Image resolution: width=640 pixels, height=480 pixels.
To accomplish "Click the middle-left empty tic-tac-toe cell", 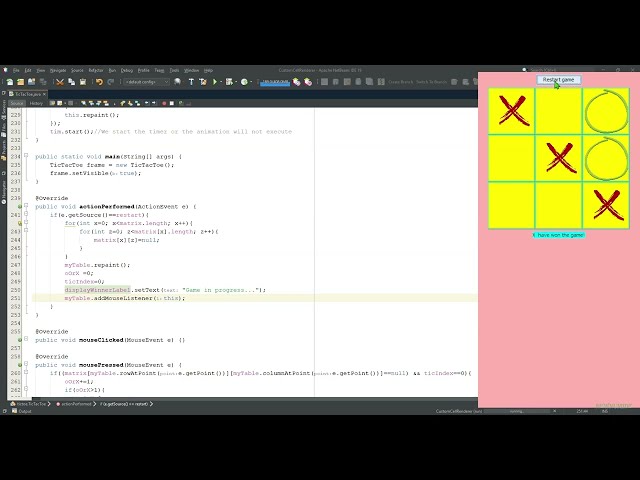I will click(511, 158).
